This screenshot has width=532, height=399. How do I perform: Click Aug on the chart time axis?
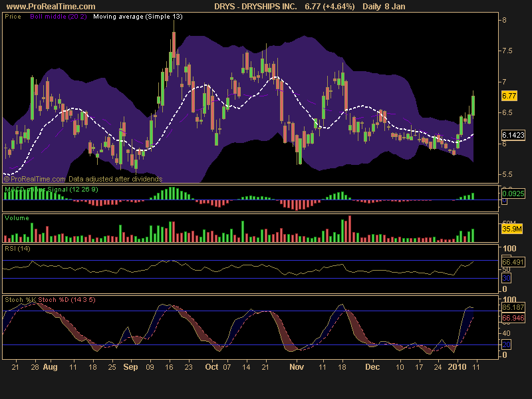50,366
